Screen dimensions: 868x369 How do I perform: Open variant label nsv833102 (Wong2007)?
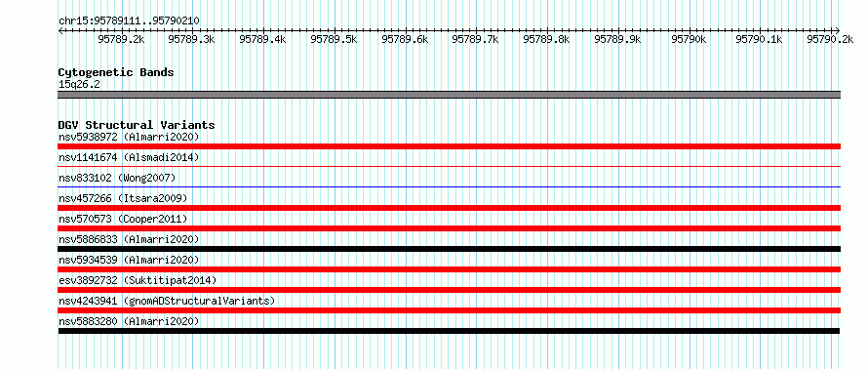(x=117, y=178)
